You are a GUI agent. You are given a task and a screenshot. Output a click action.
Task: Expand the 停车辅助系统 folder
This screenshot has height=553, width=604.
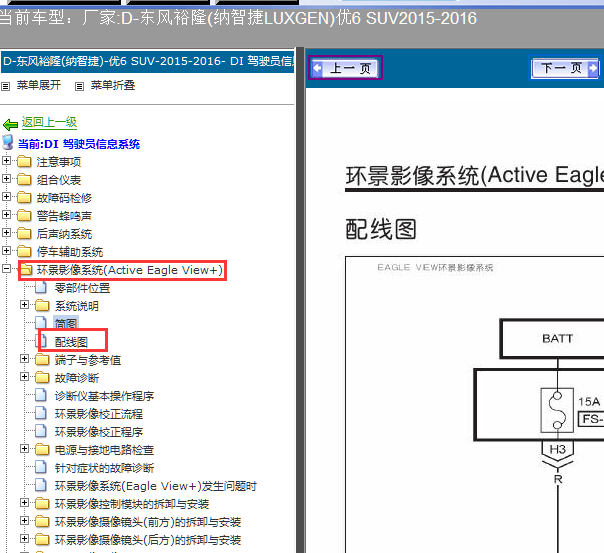click(x=6, y=250)
